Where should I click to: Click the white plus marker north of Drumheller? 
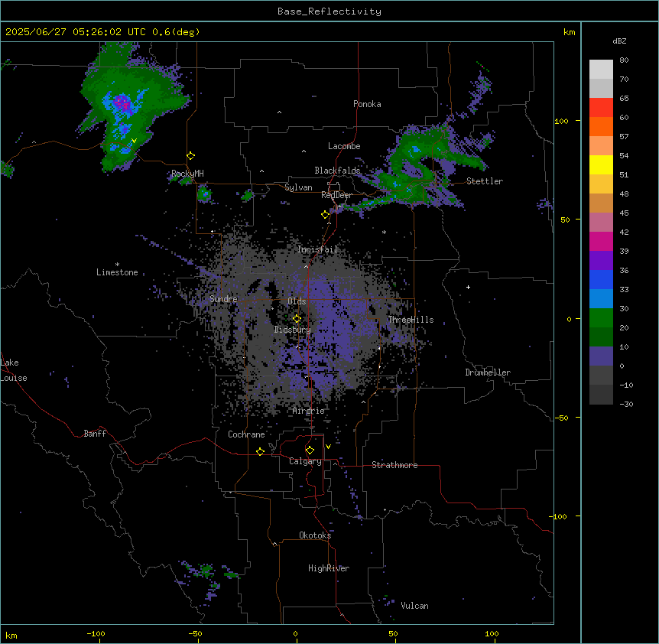point(468,287)
